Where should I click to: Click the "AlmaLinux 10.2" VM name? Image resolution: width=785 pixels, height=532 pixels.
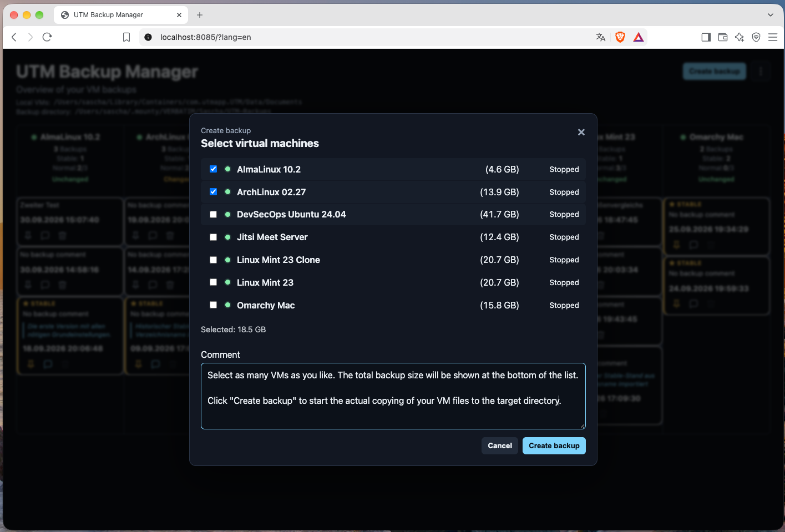pyautogui.click(x=269, y=169)
